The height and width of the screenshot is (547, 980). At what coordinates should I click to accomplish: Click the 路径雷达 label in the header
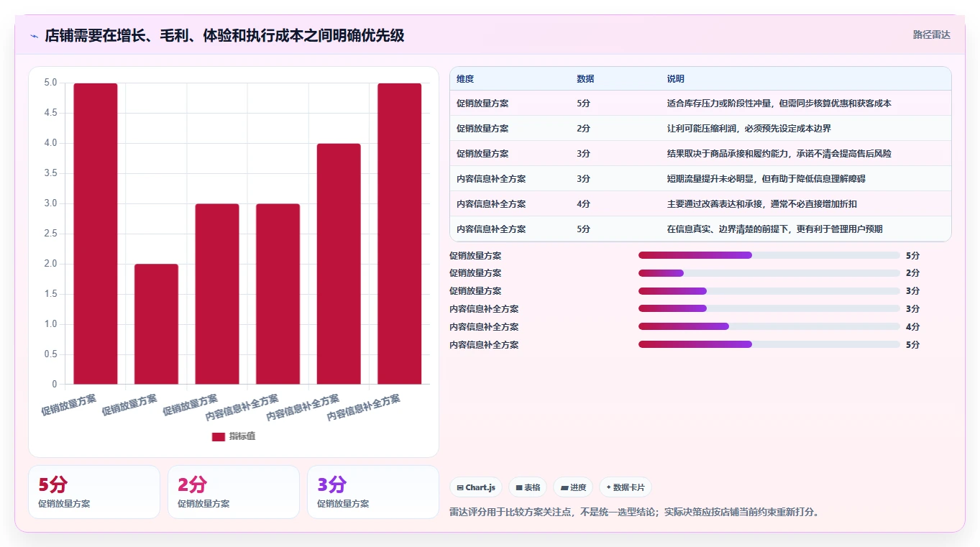[x=931, y=35]
